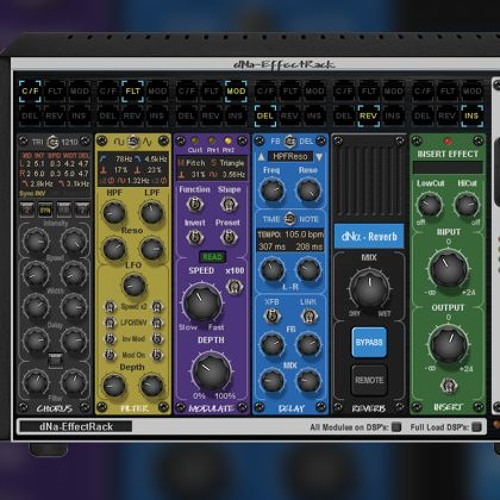
Task: Click the LowCut knob in Insert module
Action: [x=430, y=205]
